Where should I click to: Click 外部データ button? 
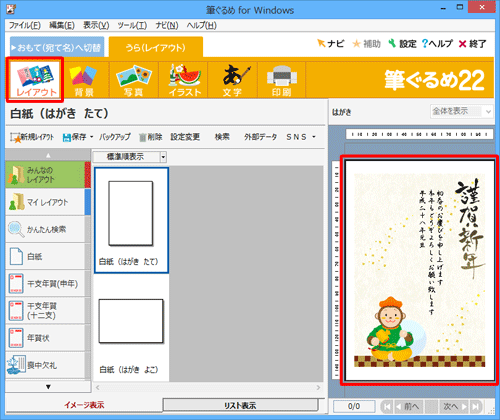click(260, 137)
